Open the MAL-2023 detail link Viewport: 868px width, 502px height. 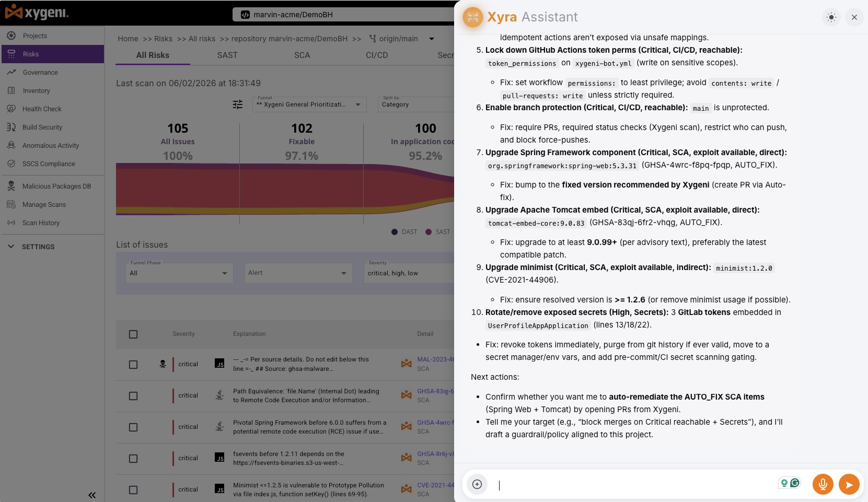436,359
